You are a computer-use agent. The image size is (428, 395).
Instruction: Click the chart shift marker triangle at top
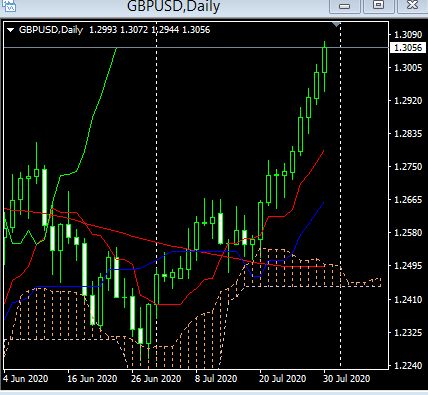336,24
